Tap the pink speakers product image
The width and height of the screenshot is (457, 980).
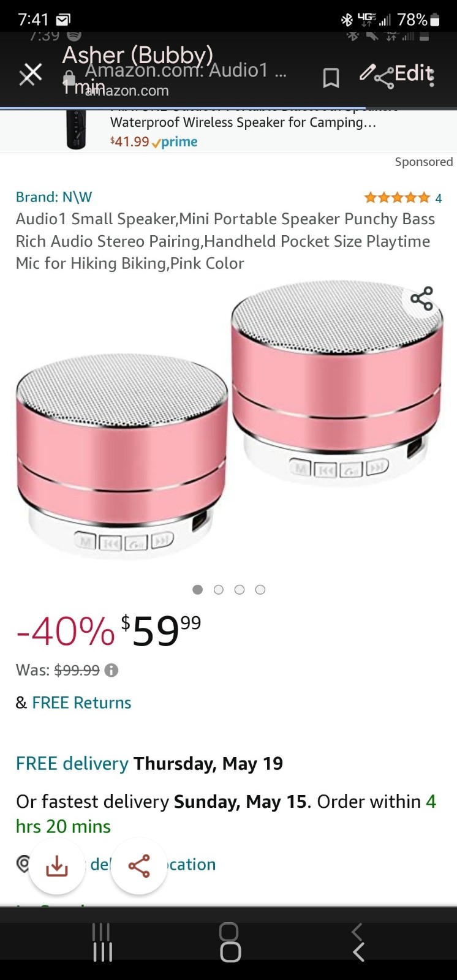(x=228, y=423)
